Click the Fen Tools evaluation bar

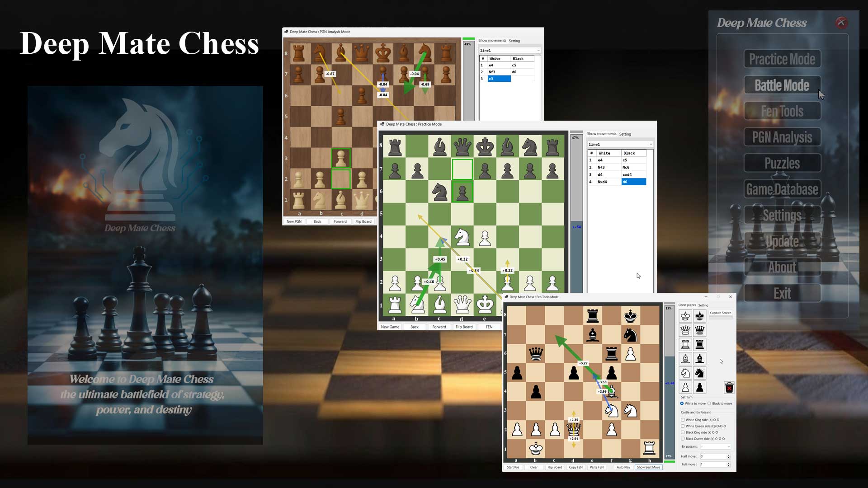point(669,382)
